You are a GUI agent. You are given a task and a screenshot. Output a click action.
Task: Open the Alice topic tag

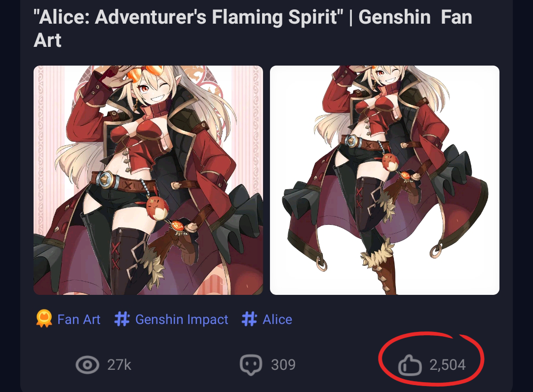point(277,320)
